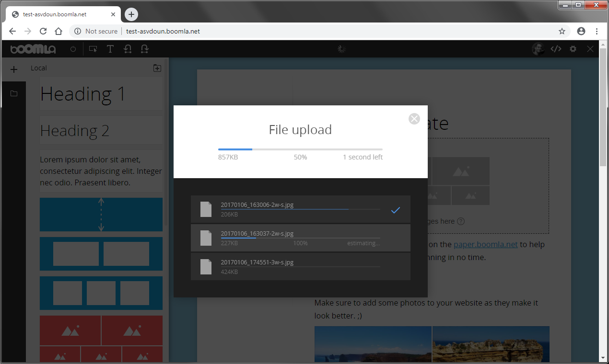The height and width of the screenshot is (364, 609).
Task: Click the undo arrow icon
Action: coord(128,49)
